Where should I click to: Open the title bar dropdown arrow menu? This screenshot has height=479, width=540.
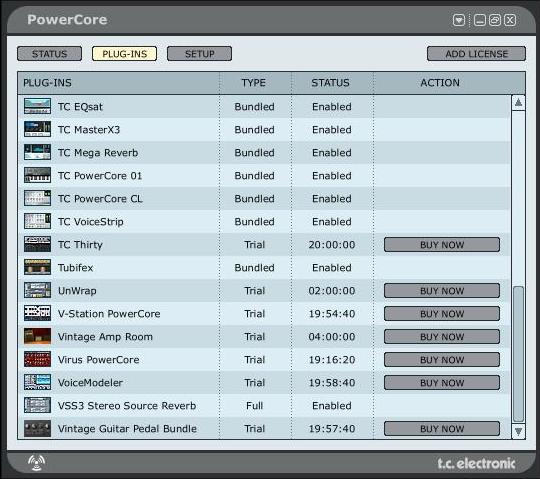(459, 20)
